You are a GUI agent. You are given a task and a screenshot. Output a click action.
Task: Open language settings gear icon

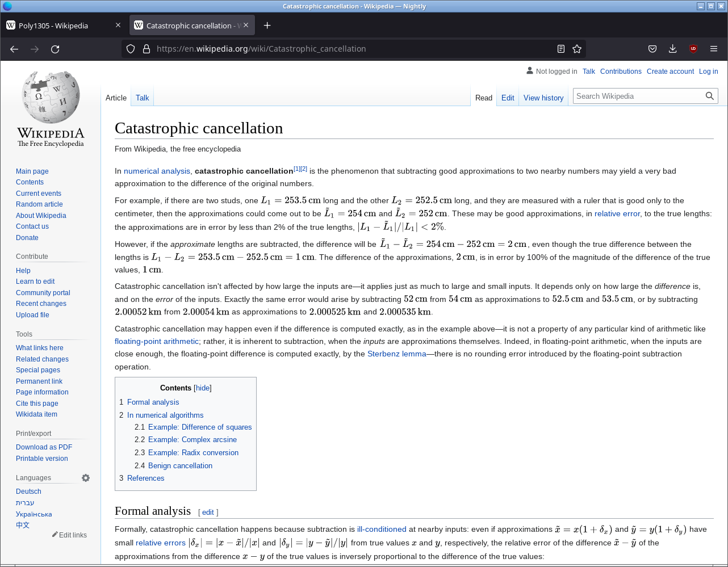(86, 478)
